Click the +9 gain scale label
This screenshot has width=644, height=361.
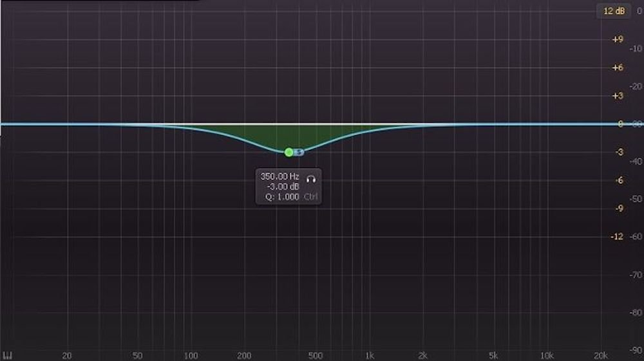(x=617, y=40)
